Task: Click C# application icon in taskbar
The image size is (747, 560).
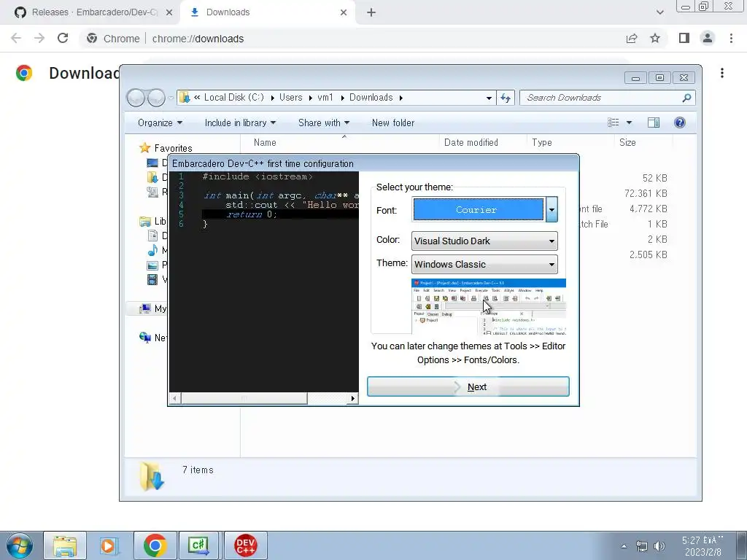Action: (199, 545)
